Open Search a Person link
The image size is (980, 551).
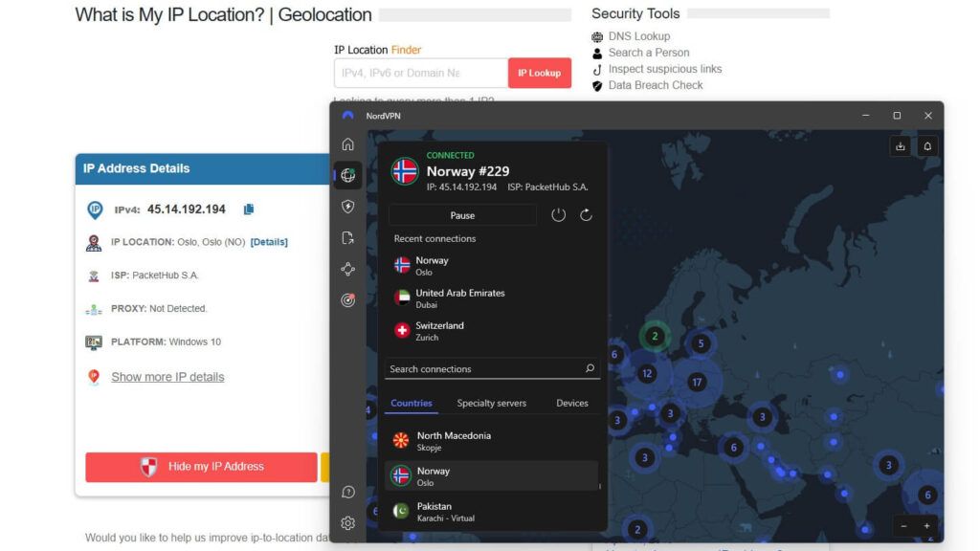coord(649,53)
